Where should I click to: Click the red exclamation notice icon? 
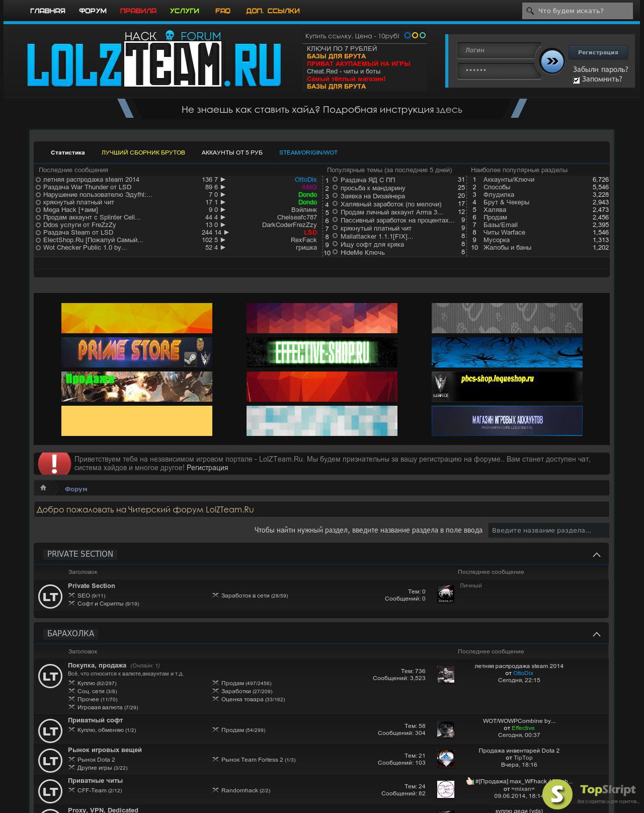54,463
